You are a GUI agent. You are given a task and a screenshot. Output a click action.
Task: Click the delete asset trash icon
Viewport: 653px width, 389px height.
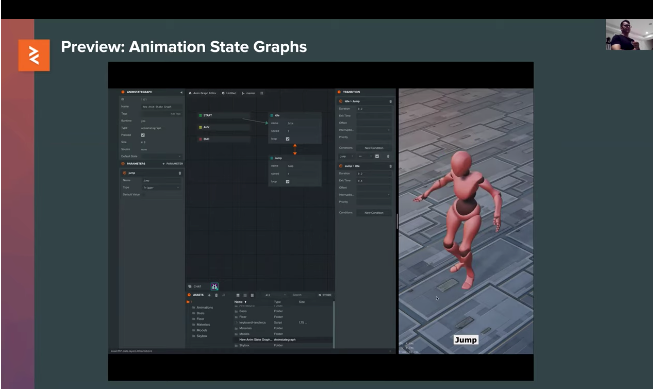(x=216, y=295)
